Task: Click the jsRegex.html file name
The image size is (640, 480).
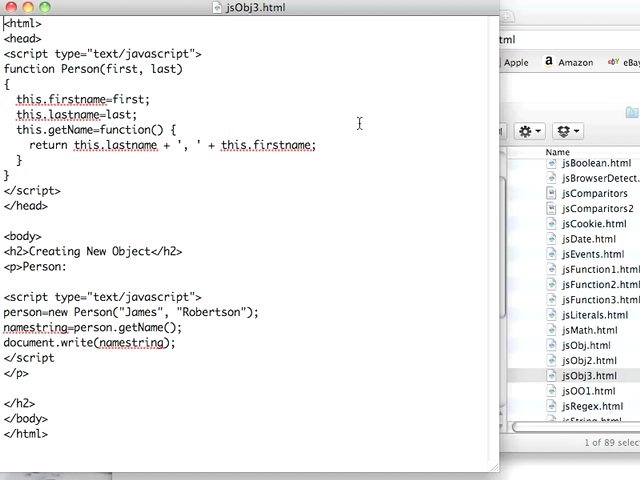Action: [592, 406]
